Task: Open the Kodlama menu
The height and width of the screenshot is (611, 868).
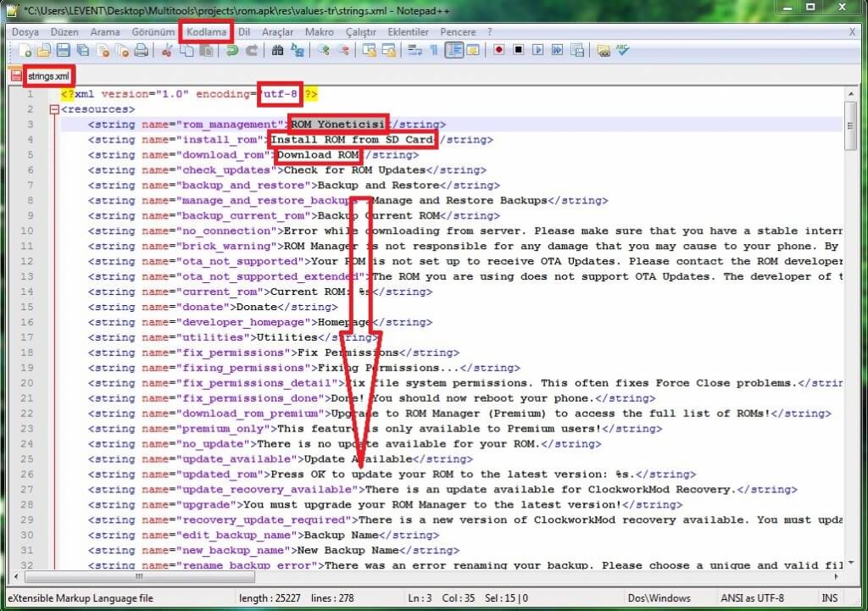Action: [x=207, y=31]
